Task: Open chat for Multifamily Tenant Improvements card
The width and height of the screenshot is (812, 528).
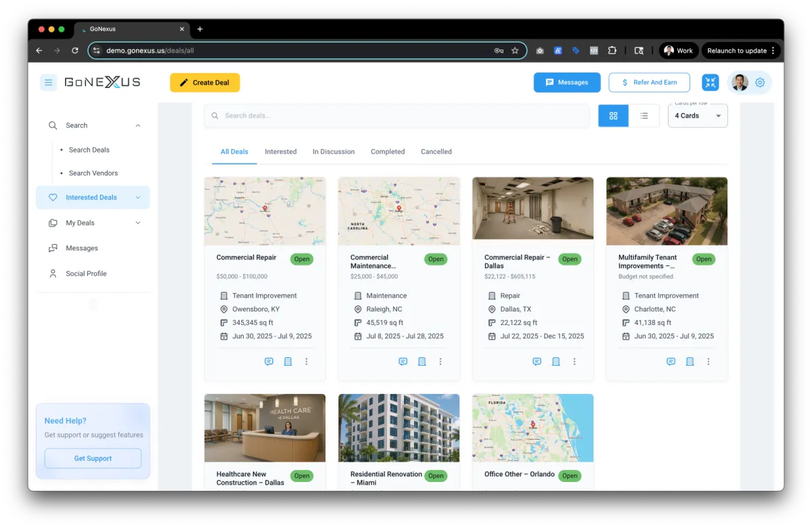Action: [x=671, y=361]
